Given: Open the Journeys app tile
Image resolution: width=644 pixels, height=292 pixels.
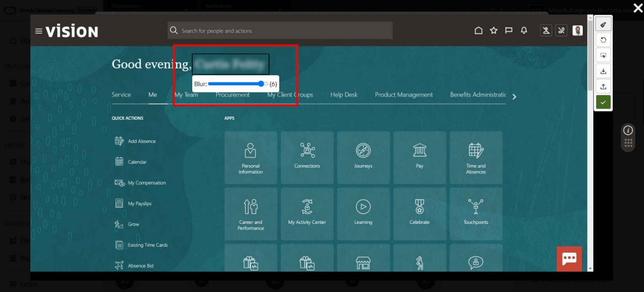Looking at the screenshot, I should pyautogui.click(x=363, y=158).
